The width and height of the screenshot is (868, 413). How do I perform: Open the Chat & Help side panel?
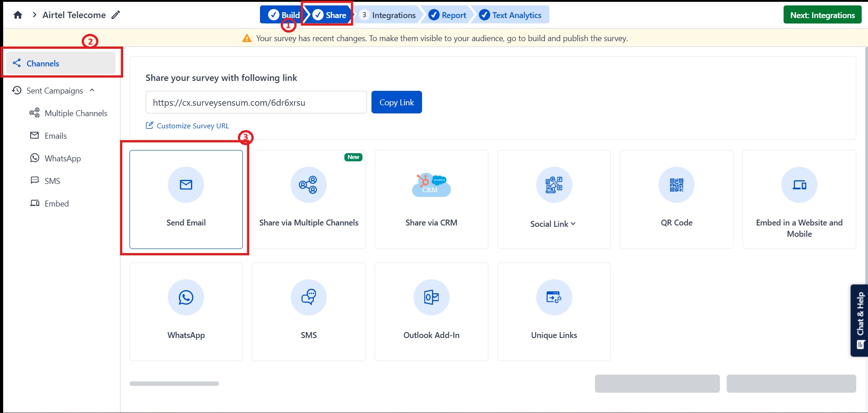click(859, 320)
